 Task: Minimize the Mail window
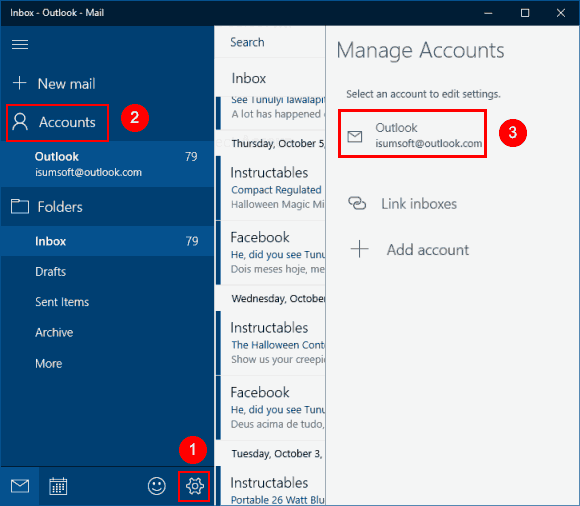pyautogui.click(x=488, y=13)
